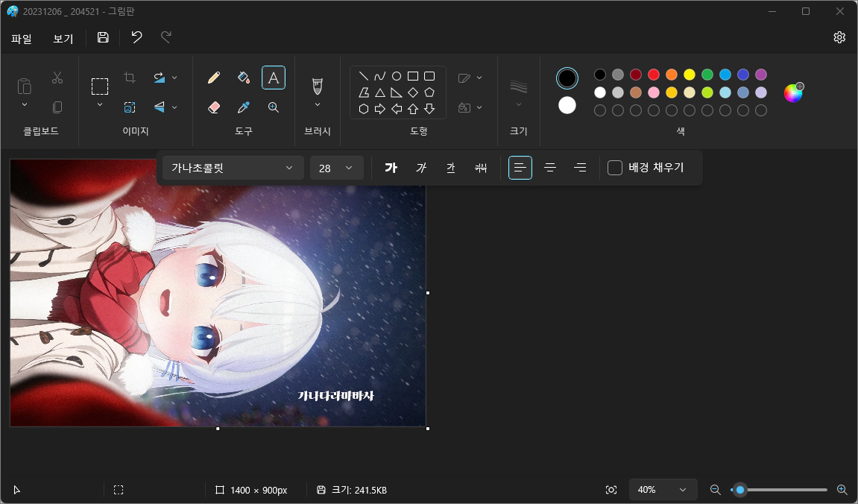The width and height of the screenshot is (858, 504).
Task: Click the Paste clipboard icon
Action: (x=24, y=86)
